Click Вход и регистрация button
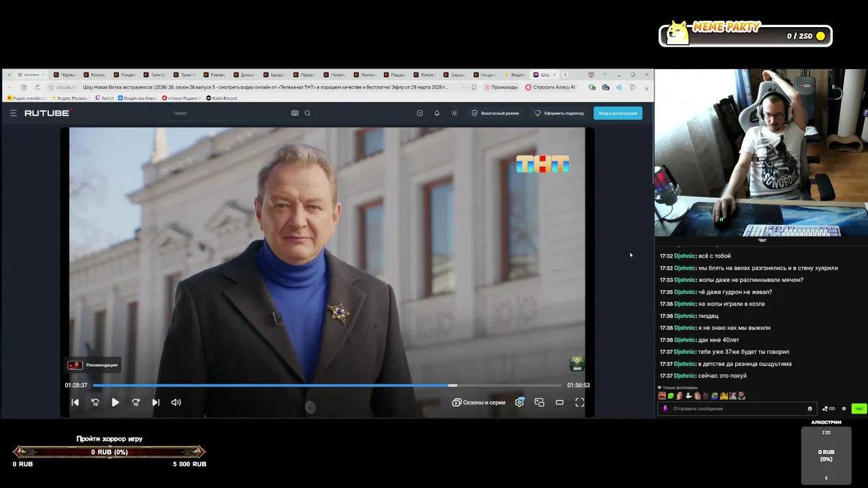Screen dimensions: 868x488 [x=618, y=113]
